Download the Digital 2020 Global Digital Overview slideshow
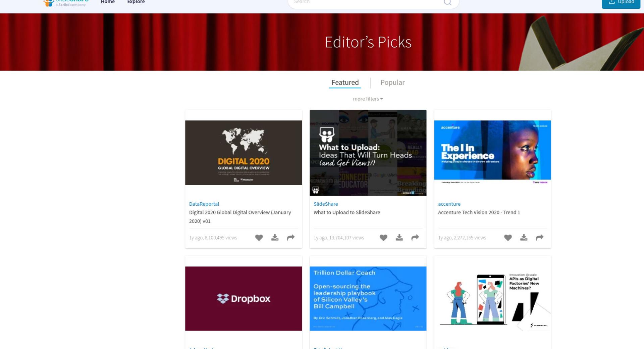This screenshot has height=349, width=644. (275, 238)
